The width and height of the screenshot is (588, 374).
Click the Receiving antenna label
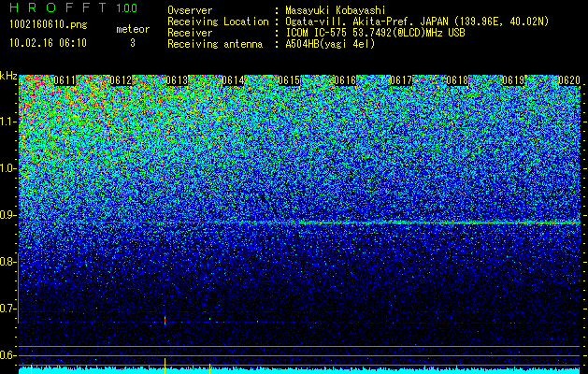tap(215, 44)
